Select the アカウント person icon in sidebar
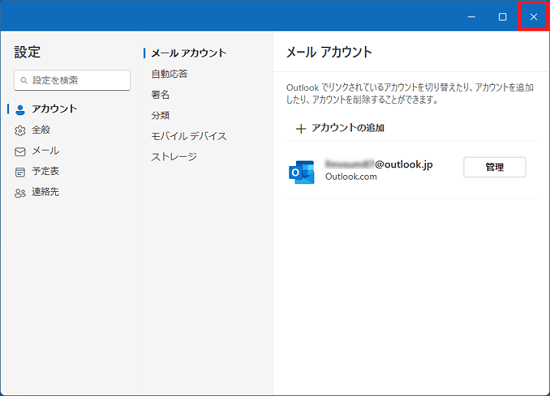The image size is (550, 396). pyautogui.click(x=20, y=110)
